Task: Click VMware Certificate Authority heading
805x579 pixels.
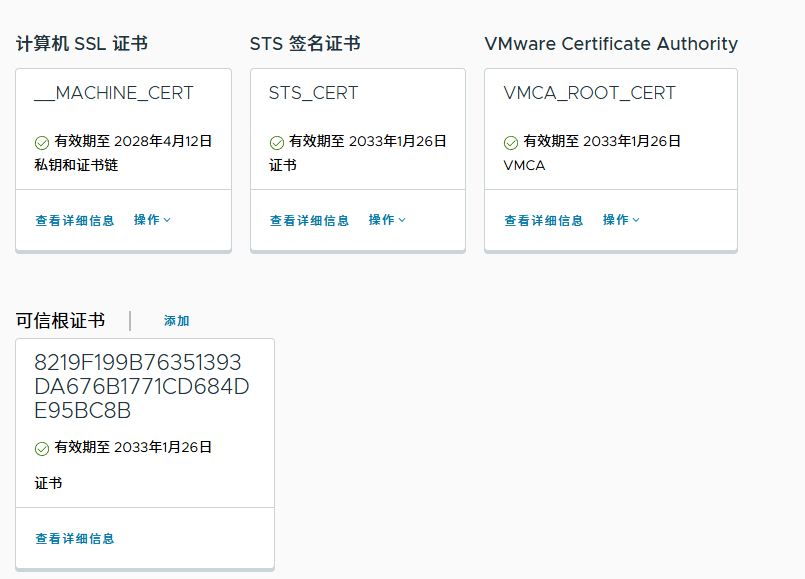Action: (611, 44)
